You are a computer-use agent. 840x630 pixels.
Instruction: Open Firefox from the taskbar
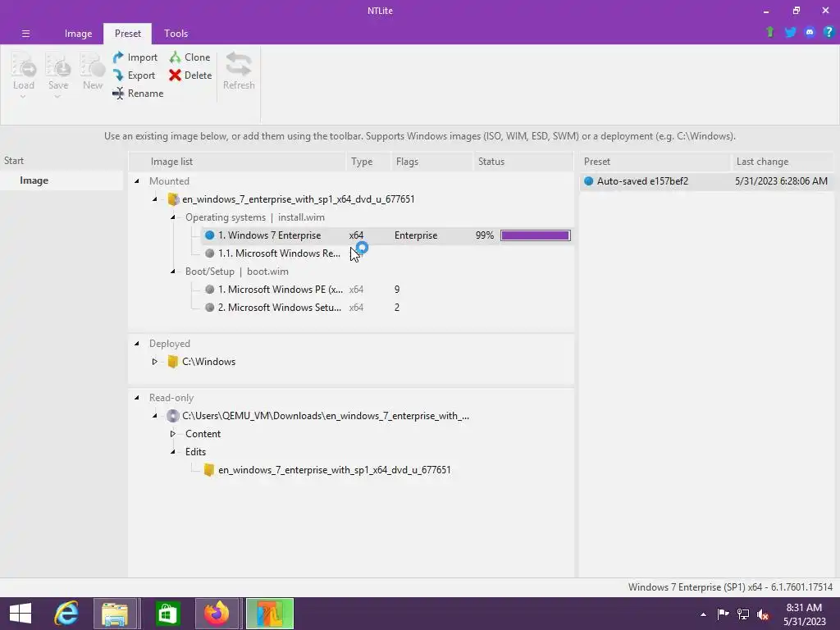(x=217, y=614)
